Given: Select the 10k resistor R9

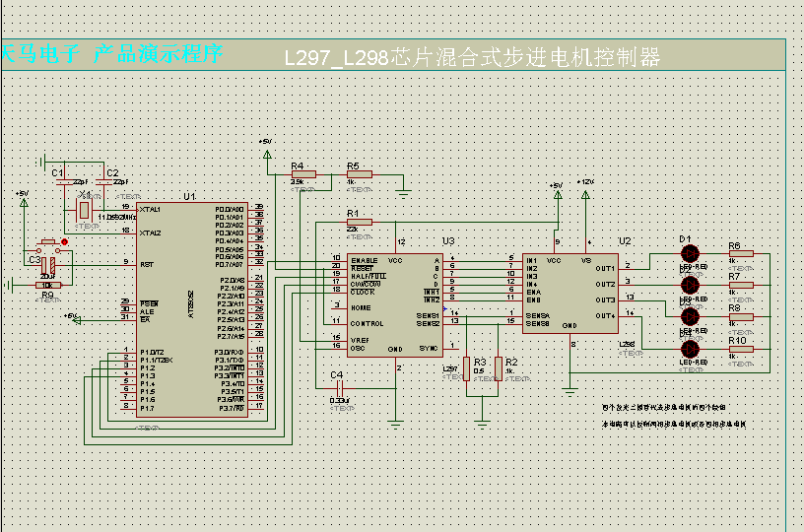Looking at the screenshot, I should 48,285.
